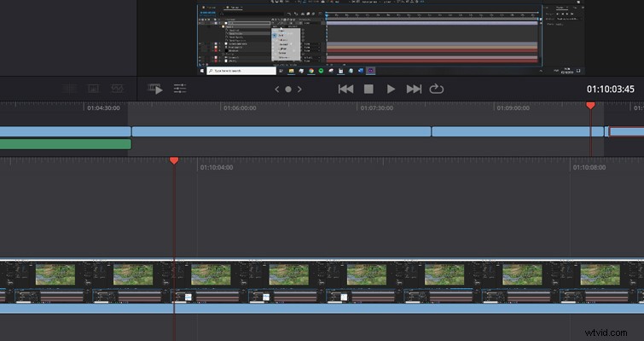The image size is (644, 341).
Task: Select the blue clip under the 01:09:00:00 mark
Action: point(518,131)
